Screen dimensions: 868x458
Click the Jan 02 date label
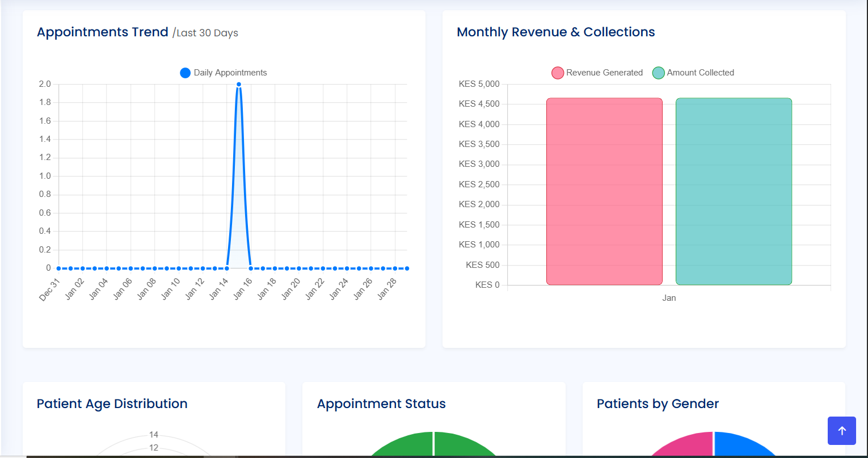pyautogui.click(x=74, y=289)
